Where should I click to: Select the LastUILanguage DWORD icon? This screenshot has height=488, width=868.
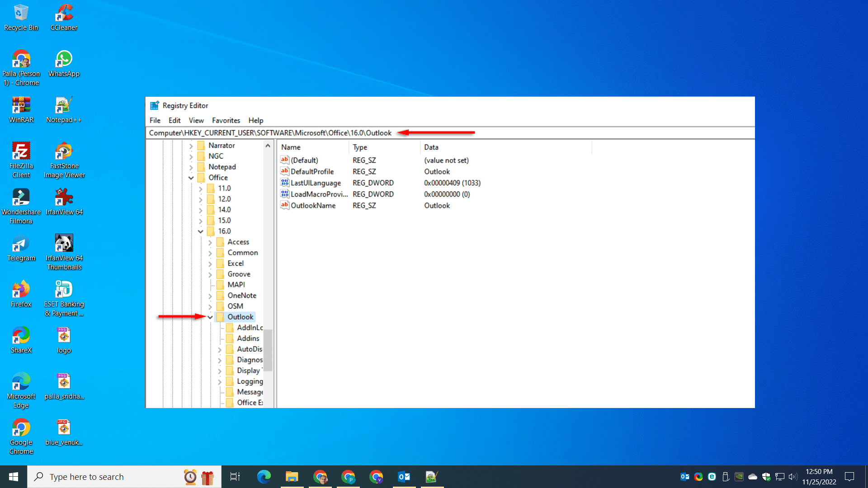coord(284,183)
